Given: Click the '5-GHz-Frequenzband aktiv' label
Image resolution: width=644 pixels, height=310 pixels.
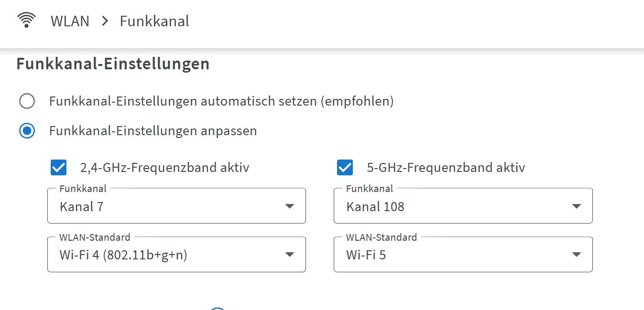Looking at the screenshot, I should [x=446, y=168].
